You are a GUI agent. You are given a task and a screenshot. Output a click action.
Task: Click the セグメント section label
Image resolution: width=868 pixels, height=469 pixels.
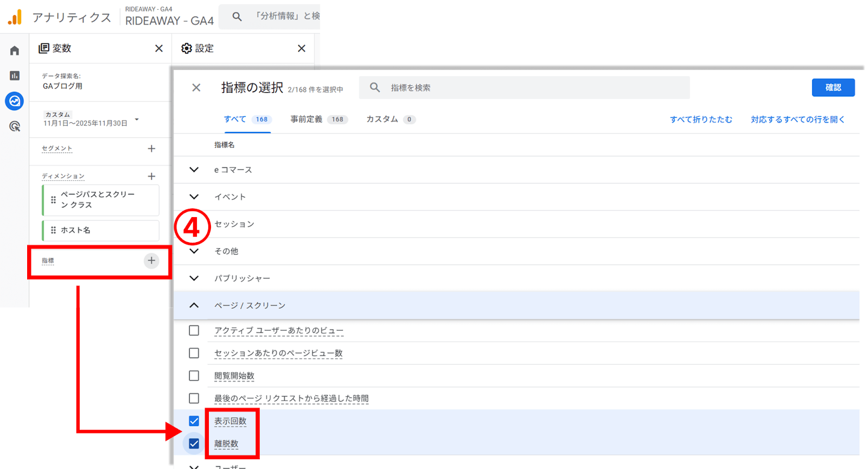tap(57, 148)
